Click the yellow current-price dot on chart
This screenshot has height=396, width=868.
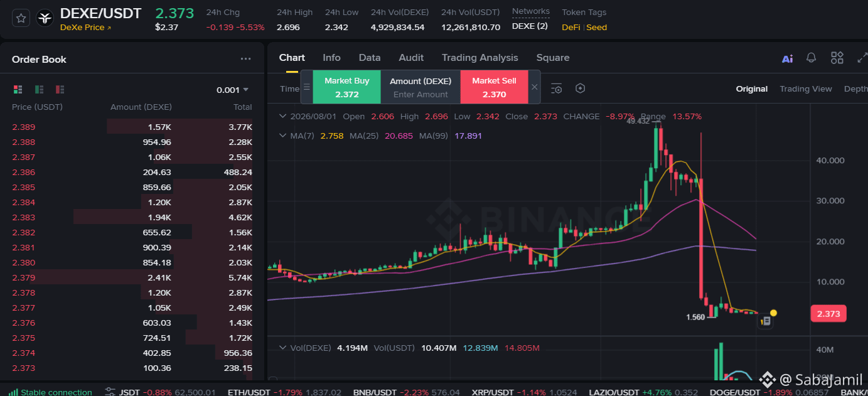[x=773, y=313]
